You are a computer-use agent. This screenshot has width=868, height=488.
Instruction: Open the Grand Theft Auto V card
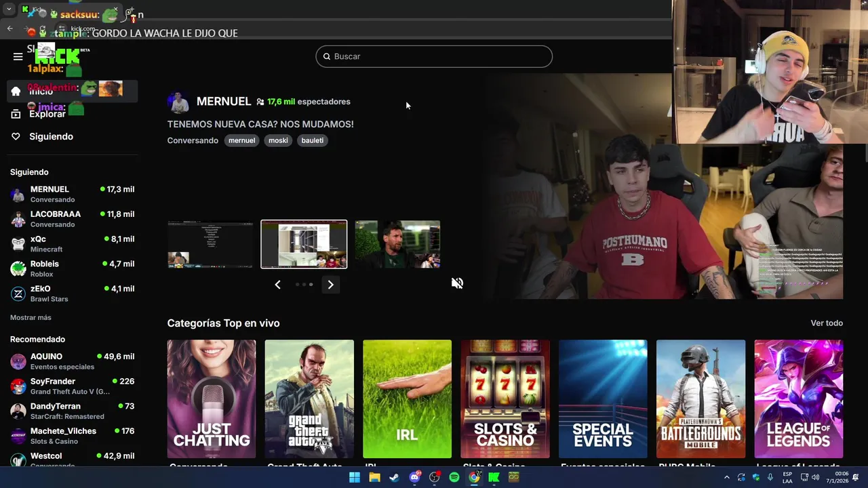pyautogui.click(x=309, y=399)
